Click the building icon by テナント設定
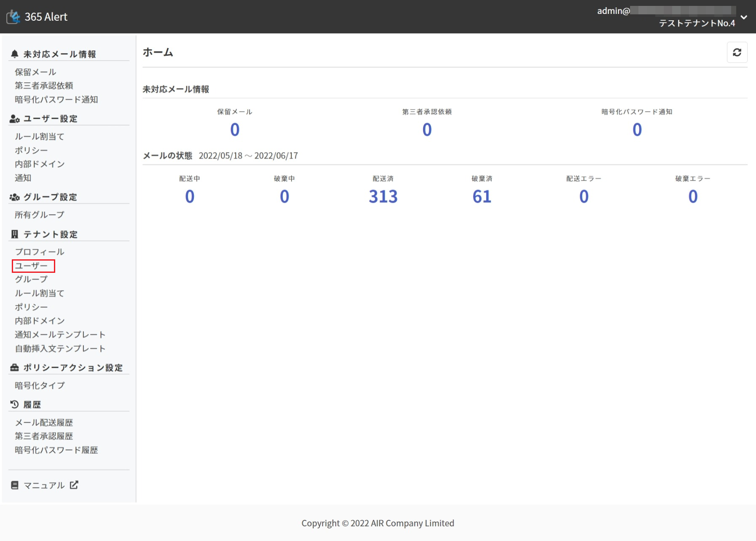 [15, 234]
